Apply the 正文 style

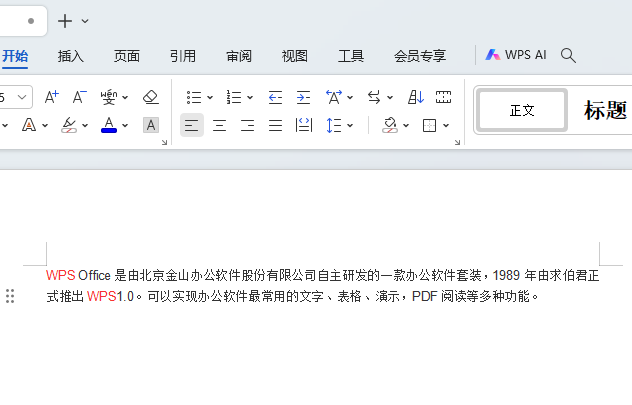pyautogui.click(x=522, y=110)
